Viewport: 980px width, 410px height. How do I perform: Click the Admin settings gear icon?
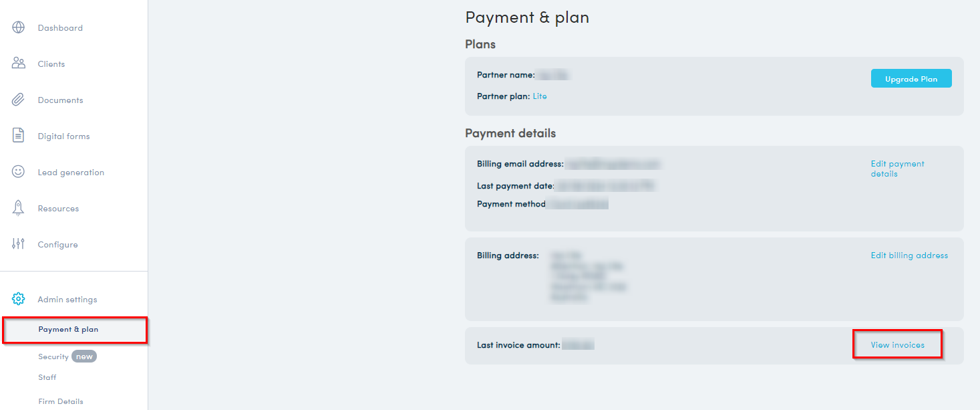(x=19, y=299)
